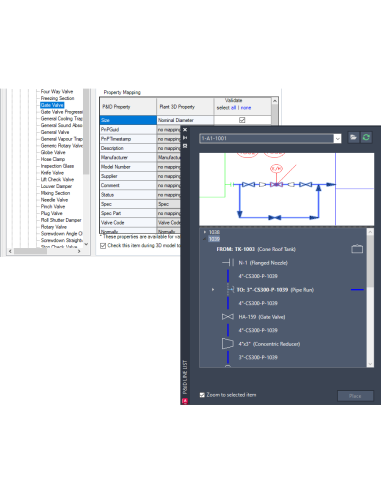This screenshot has height=492, width=381.
Task: Select HA-159 Gate Valve row
Action: pos(262,317)
